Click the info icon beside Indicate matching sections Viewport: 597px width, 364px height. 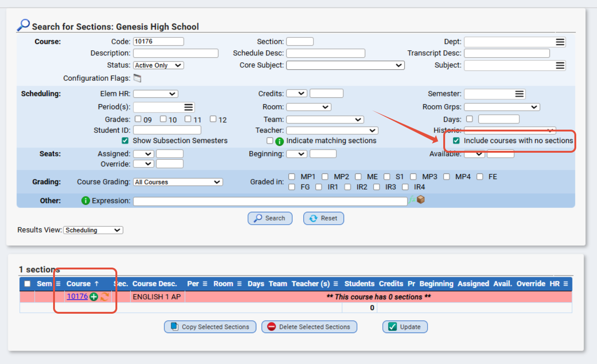tap(280, 141)
